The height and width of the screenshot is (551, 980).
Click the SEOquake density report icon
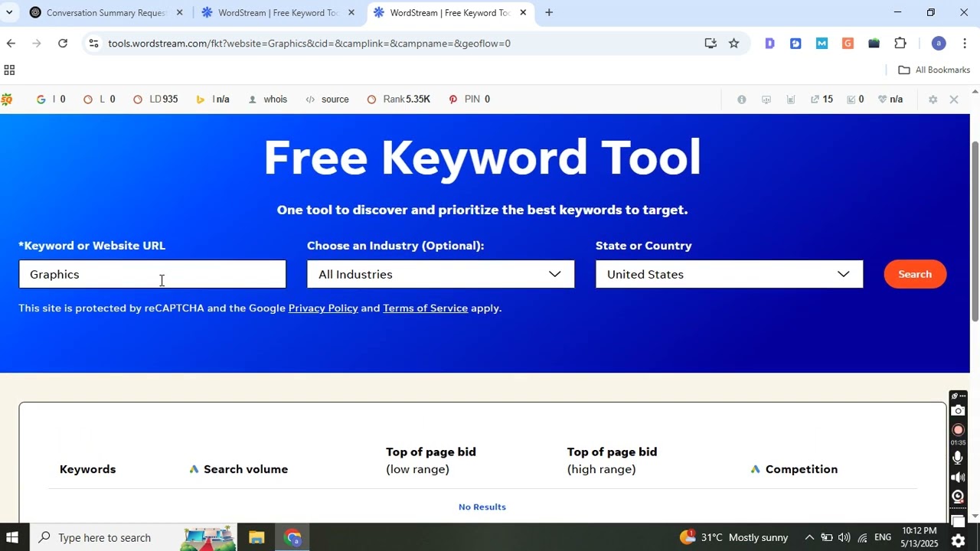pyautogui.click(x=791, y=99)
